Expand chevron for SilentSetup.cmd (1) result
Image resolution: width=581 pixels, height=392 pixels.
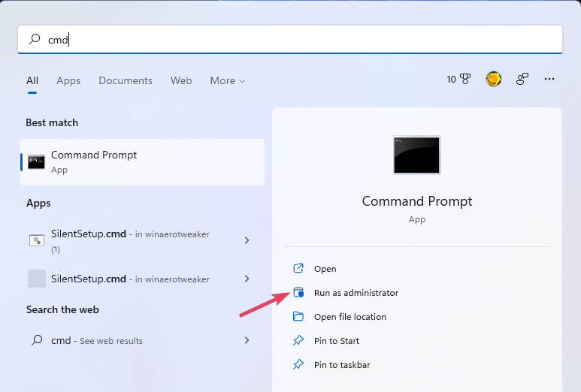tap(247, 240)
